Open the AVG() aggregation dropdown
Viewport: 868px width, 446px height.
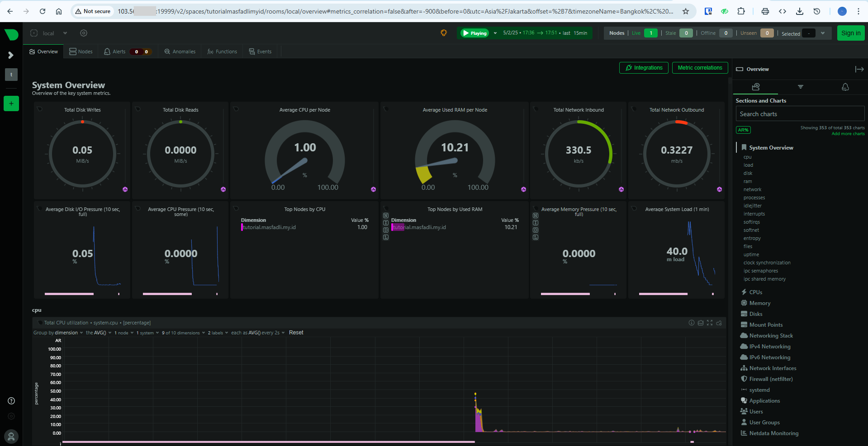coord(99,333)
